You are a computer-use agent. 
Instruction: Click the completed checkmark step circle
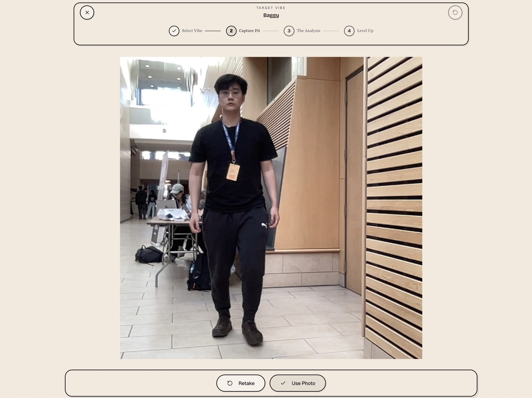point(174,31)
